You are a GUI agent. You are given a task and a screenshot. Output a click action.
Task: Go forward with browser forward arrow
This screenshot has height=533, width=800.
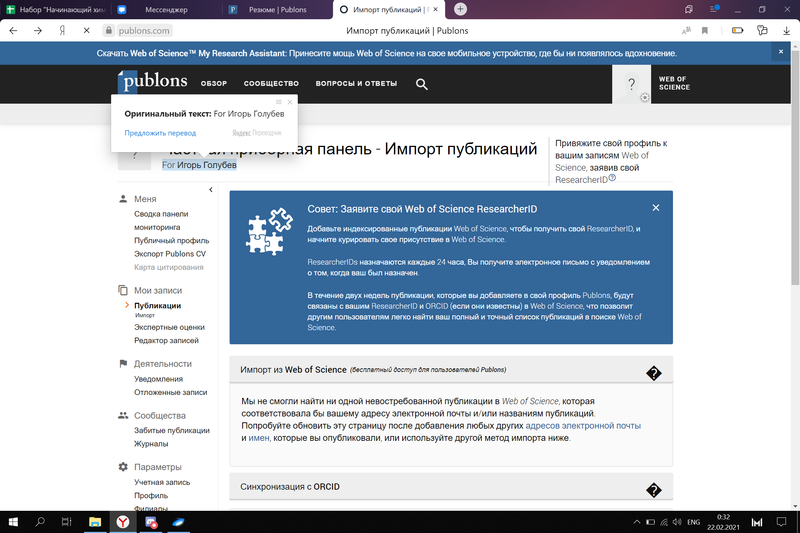point(38,31)
